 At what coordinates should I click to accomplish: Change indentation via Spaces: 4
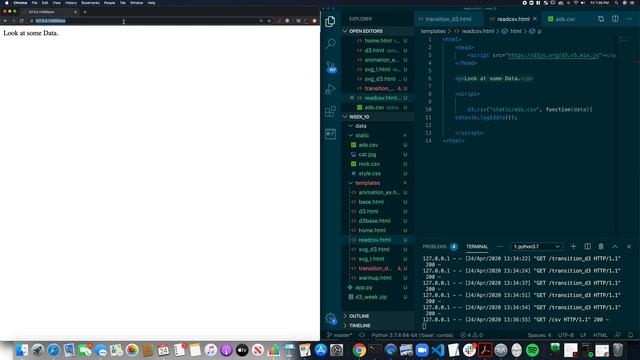tap(539, 335)
